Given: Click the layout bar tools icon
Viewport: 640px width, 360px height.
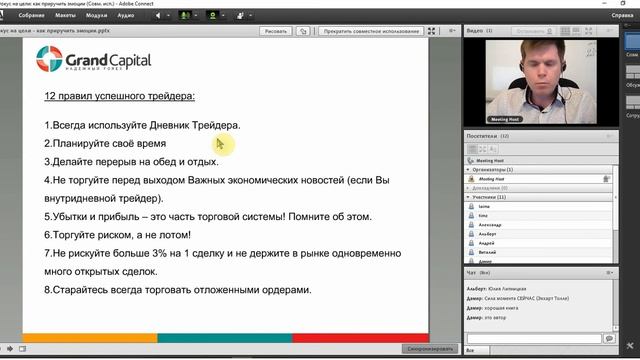Looking at the screenshot, I should pos(630,346).
